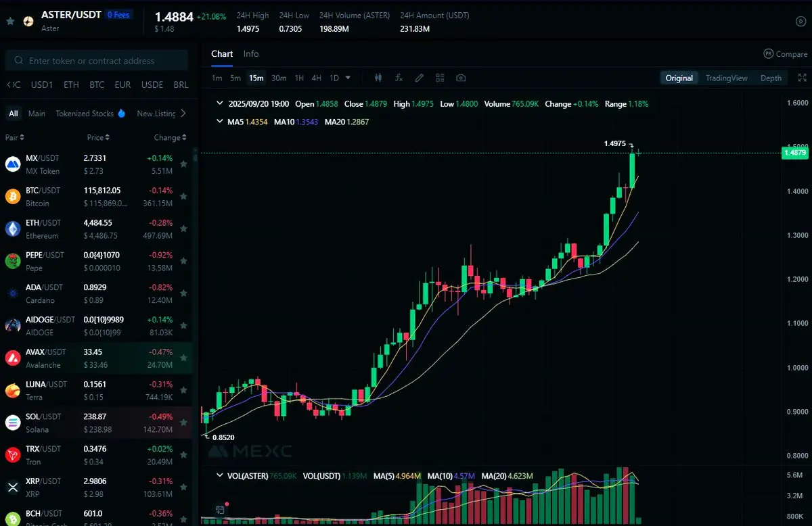Image resolution: width=812 pixels, height=526 pixels.
Task: Open the candlestick chart type selector
Action: coord(378,78)
